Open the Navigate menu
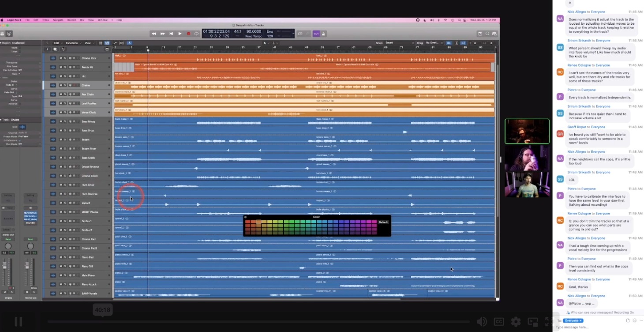 tap(58, 20)
